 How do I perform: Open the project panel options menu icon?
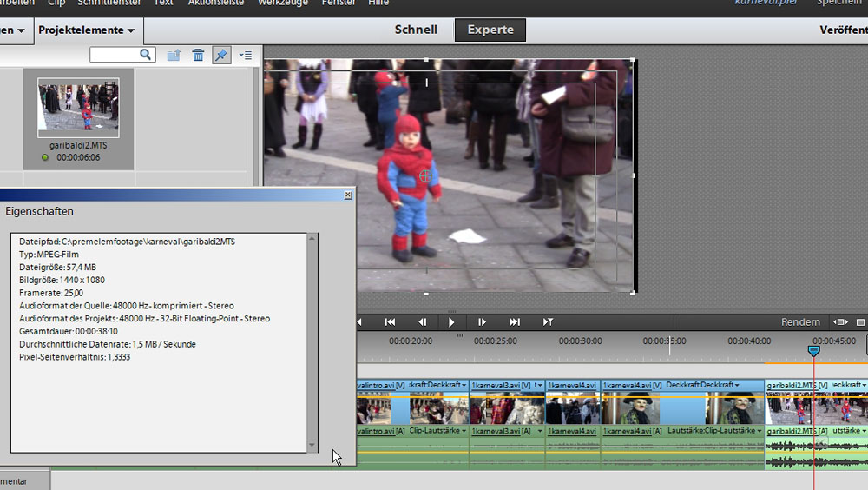click(246, 55)
